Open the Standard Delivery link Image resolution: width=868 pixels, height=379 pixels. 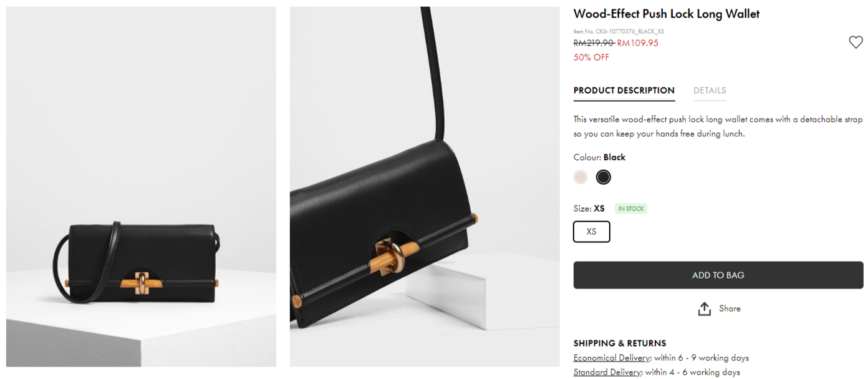[x=607, y=372]
